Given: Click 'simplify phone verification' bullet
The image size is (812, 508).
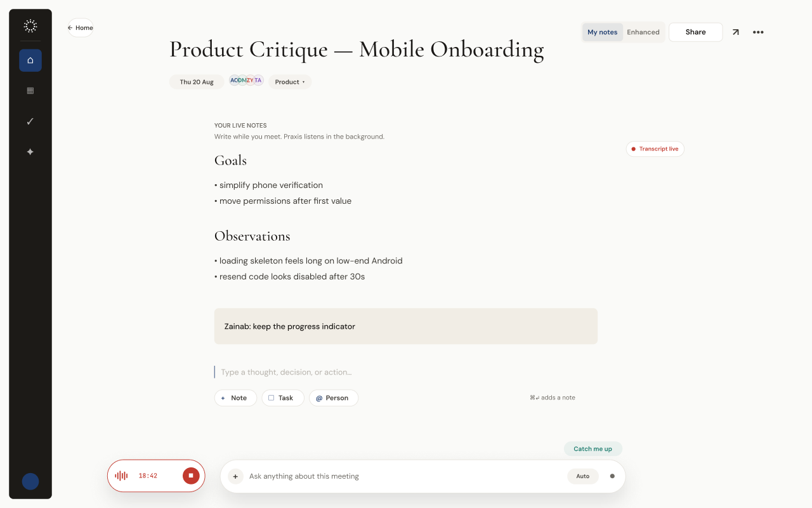Looking at the screenshot, I should pyautogui.click(x=268, y=185).
